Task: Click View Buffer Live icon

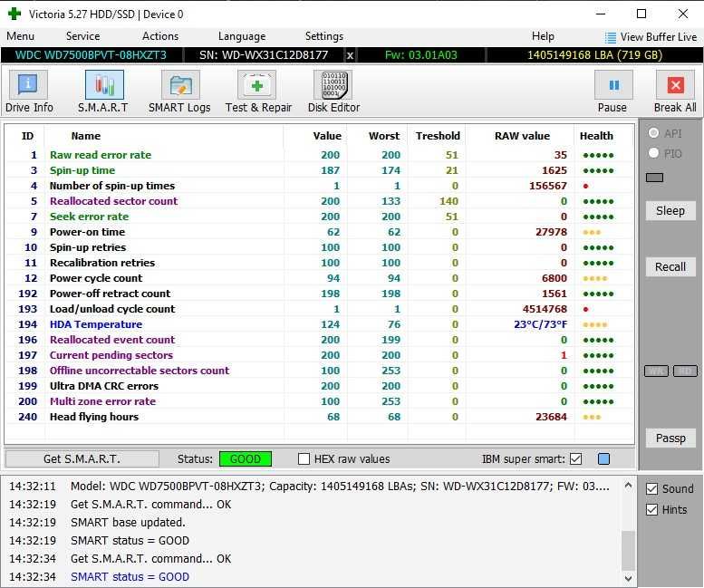Action: (610, 37)
